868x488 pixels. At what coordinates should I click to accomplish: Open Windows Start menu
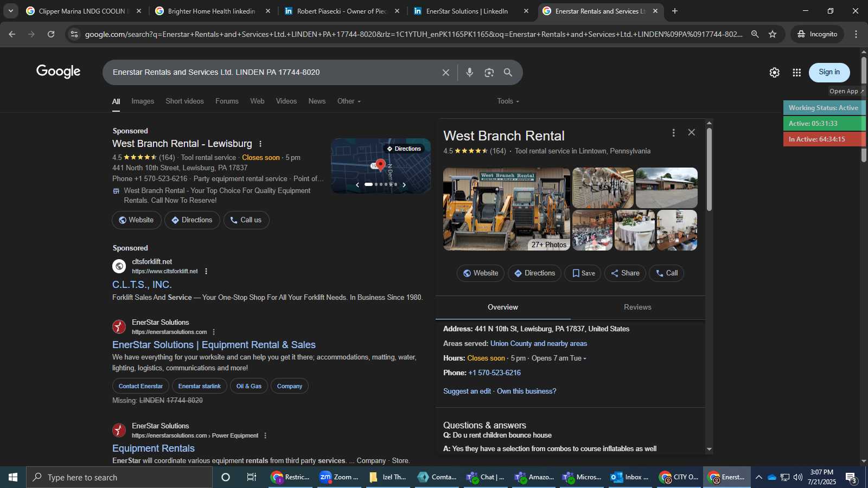pos(13,477)
